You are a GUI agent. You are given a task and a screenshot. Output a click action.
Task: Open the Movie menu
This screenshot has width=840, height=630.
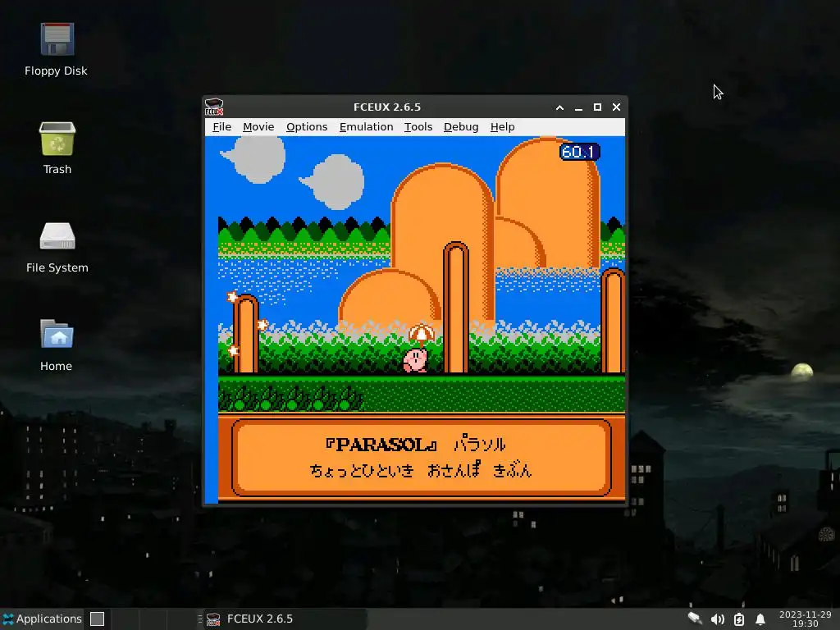[x=258, y=127]
